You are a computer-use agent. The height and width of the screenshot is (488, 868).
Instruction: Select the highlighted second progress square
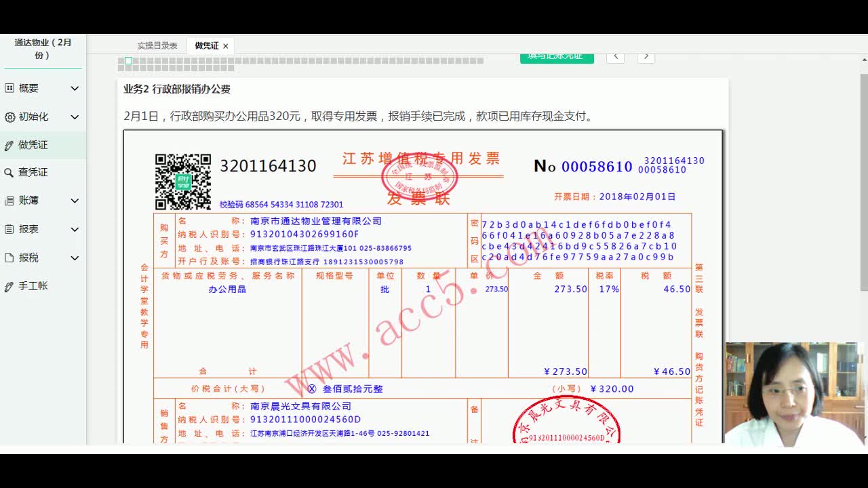coord(129,61)
